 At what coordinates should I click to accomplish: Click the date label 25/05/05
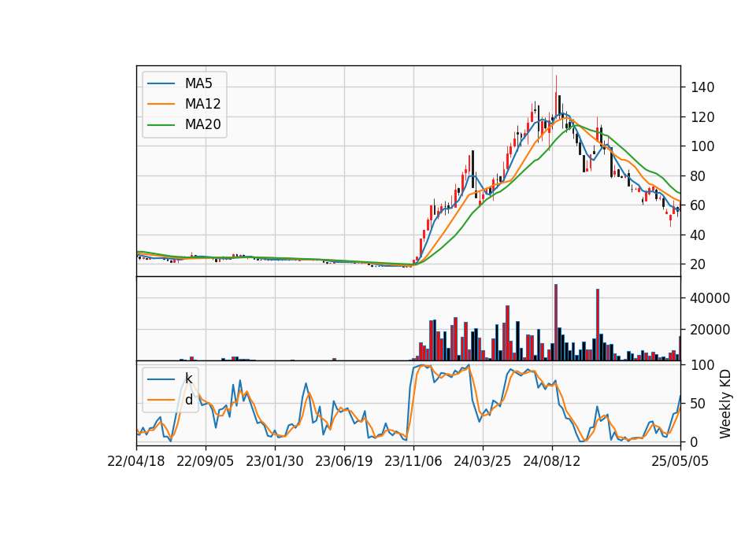680,461
